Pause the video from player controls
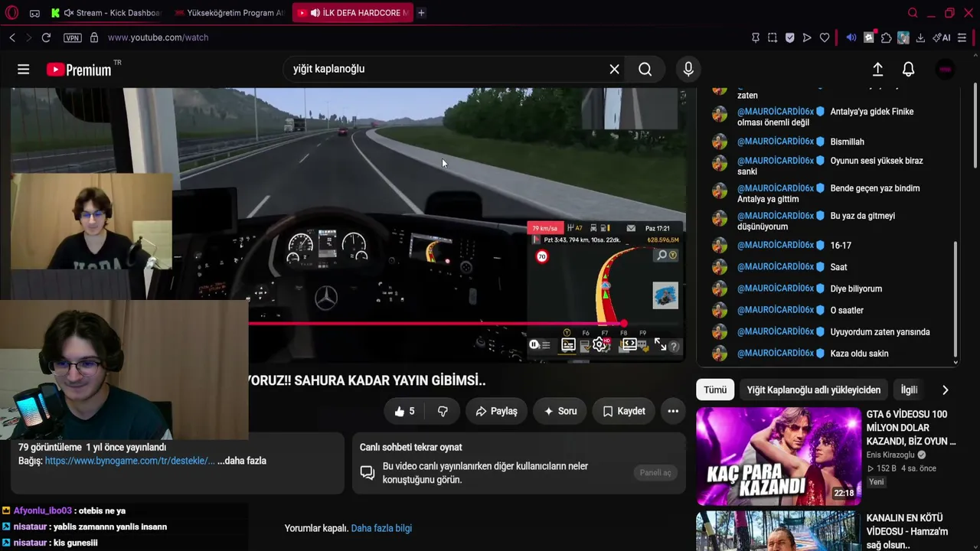The width and height of the screenshot is (980, 551). [x=534, y=345]
